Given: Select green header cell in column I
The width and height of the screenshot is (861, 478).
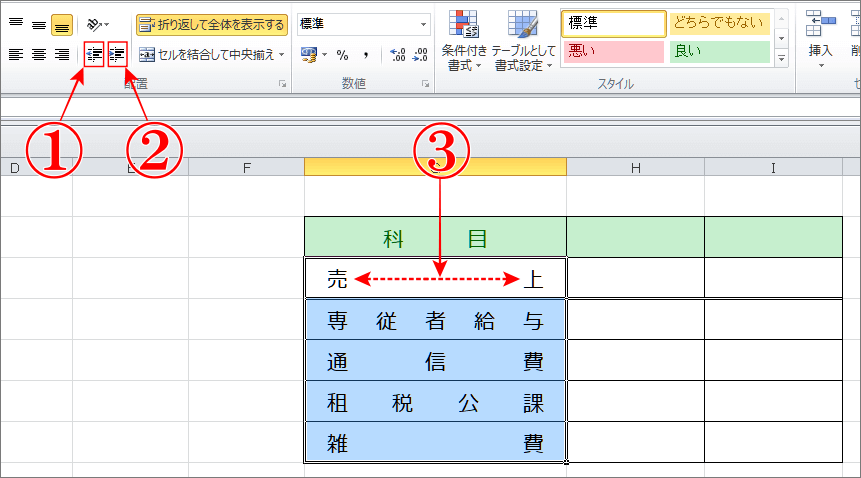Looking at the screenshot, I should pyautogui.click(x=774, y=237).
